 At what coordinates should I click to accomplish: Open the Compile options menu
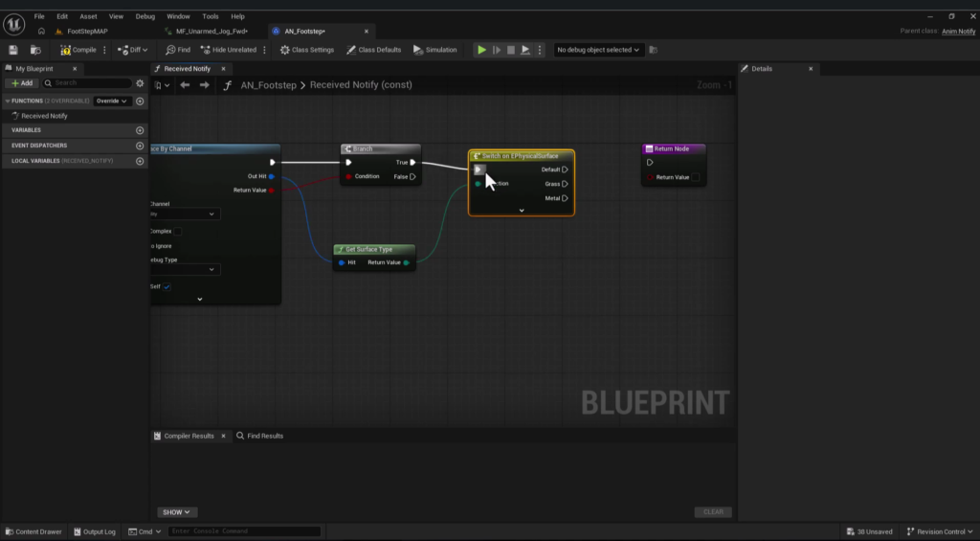[x=104, y=50]
